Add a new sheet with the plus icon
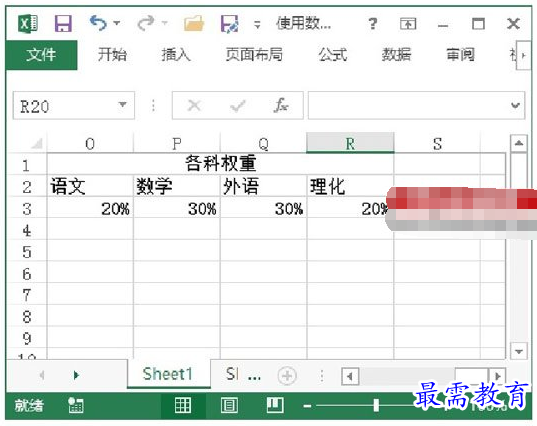Image resolution: width=537 pixels, height=426 pixels. click(287, 376)
